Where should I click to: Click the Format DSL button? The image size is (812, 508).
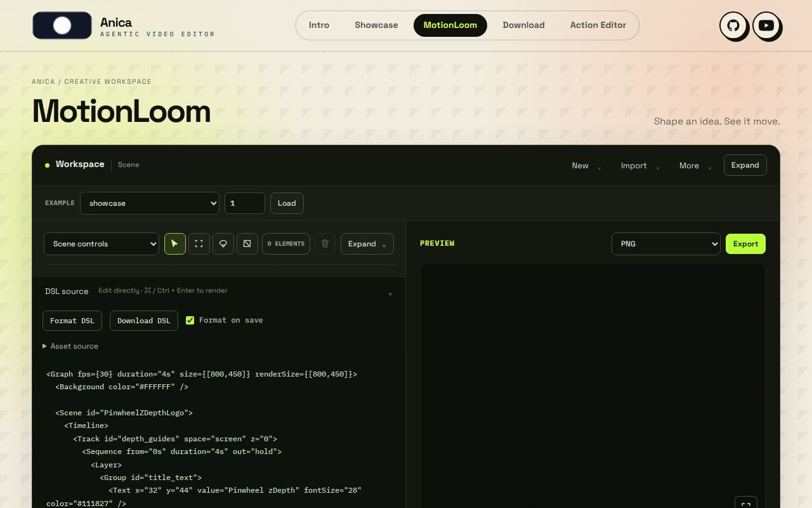[72, 321]
